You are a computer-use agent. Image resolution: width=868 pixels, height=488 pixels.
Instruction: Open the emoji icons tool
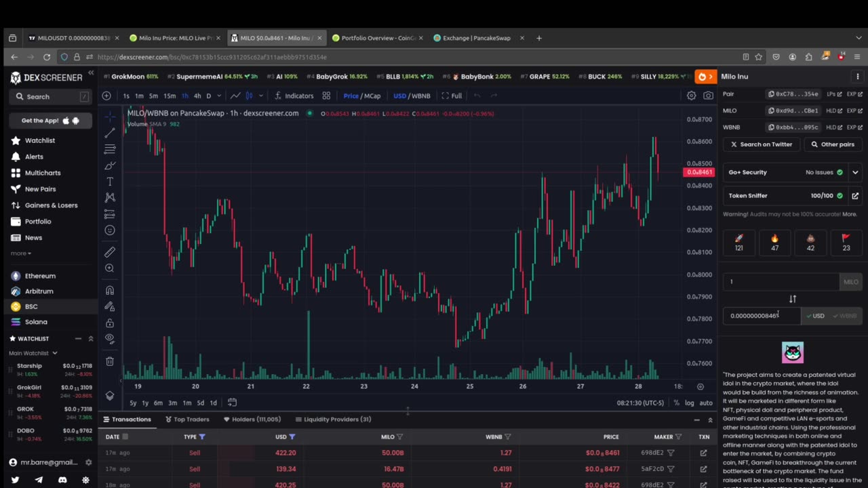[x=110, y=230]
